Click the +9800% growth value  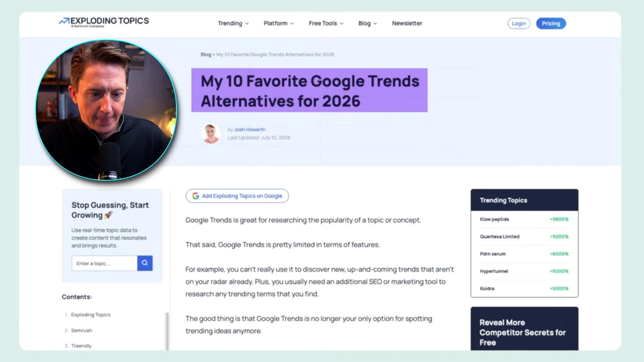coord(559,219)
